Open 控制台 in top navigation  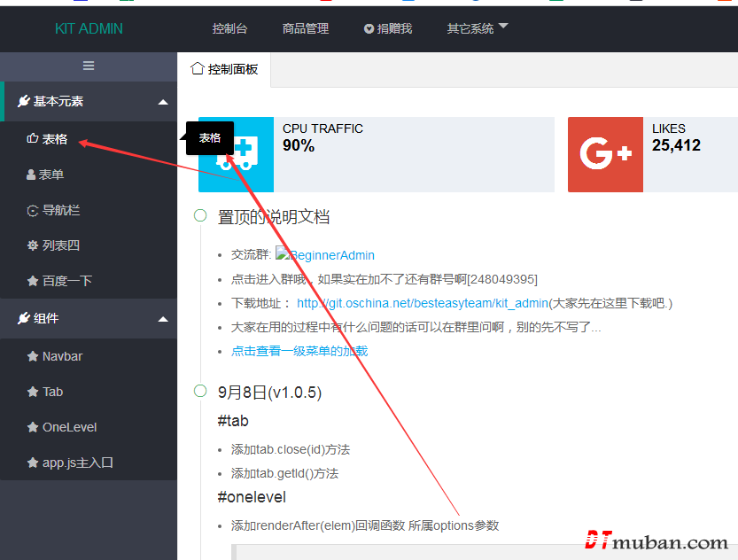tap(229, 28)
